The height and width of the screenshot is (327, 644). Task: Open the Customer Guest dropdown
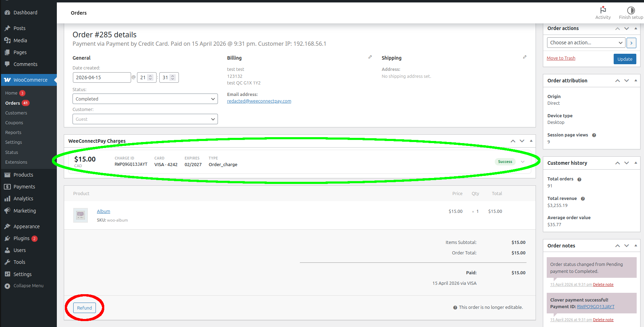(145, 119)
